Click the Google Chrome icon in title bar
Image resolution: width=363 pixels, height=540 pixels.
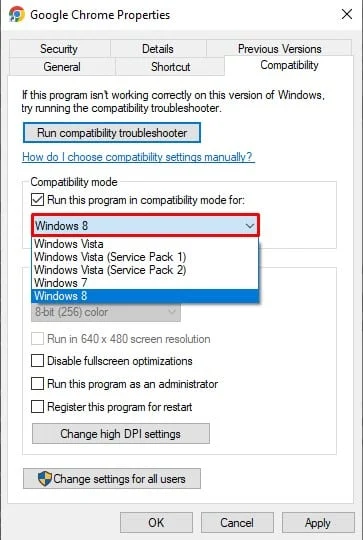tap(17, 14)
